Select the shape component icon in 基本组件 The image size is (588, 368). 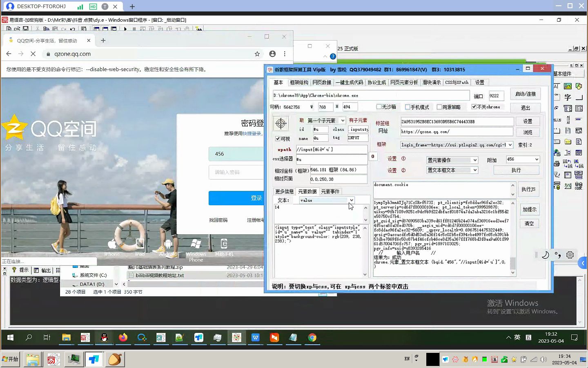coord(579,86)
